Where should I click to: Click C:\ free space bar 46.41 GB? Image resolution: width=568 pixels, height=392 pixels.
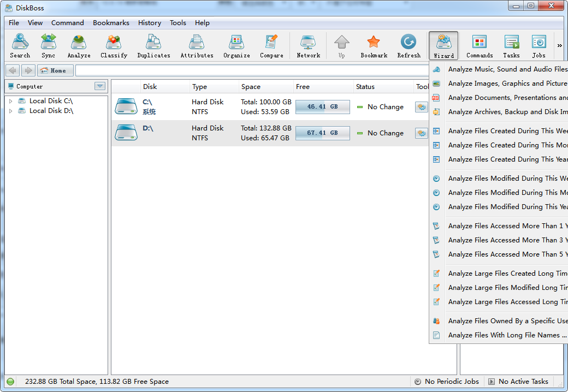pyautogui.click(x=322, y=107)
